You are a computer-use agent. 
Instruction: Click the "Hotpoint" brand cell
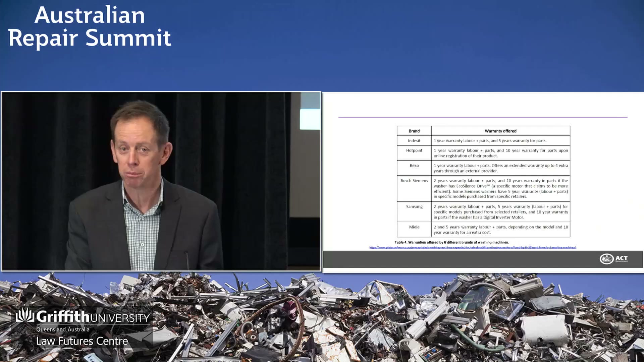(x=414, y=153)
